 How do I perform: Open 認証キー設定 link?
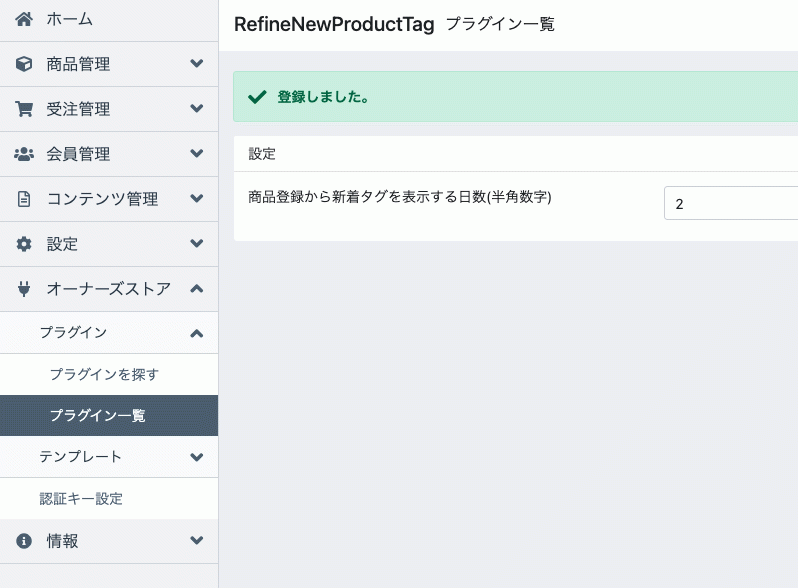point(81,498)
